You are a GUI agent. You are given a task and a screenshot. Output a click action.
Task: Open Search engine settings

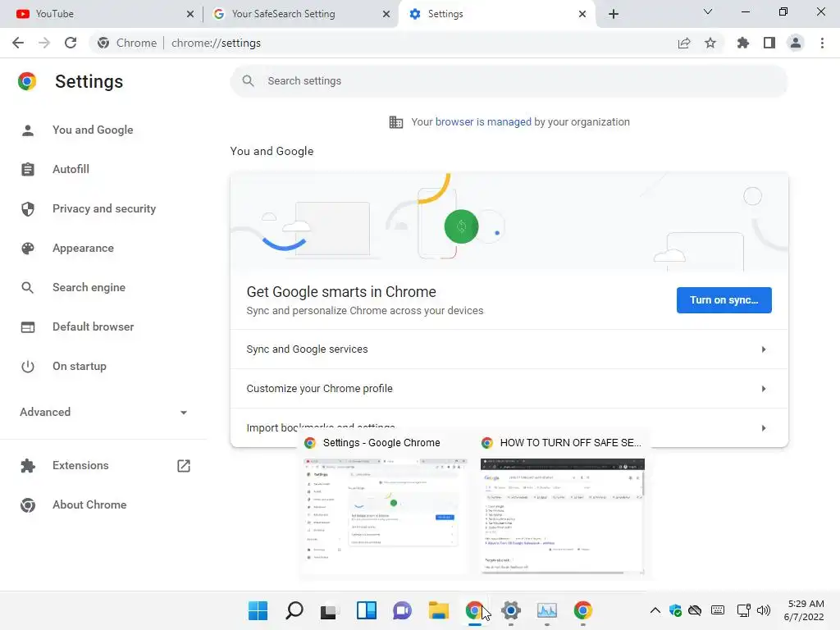tap(89, 288)
